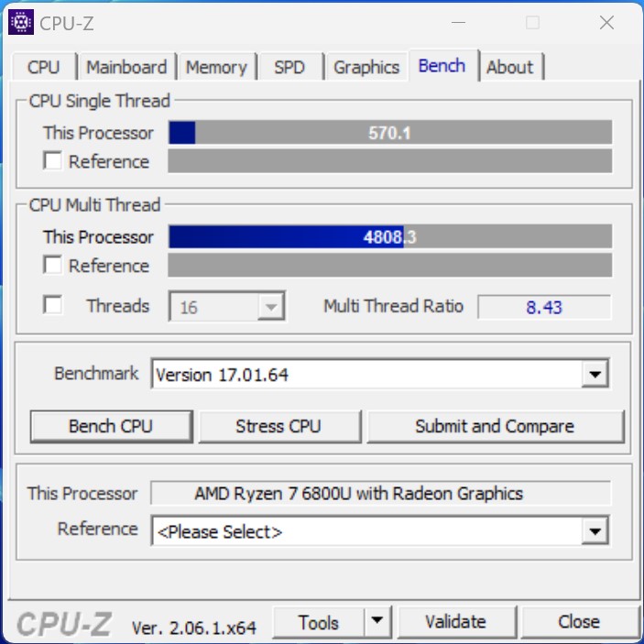Switch to the CPU tab
644x644 pixels.
click(44, 67)
